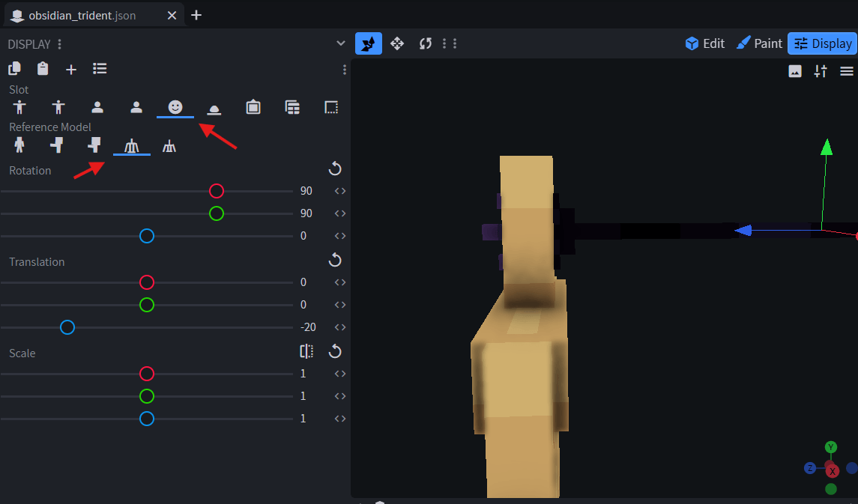Open viewport settings sliders icon
858x504 pixels.
[x=821, y=71]
